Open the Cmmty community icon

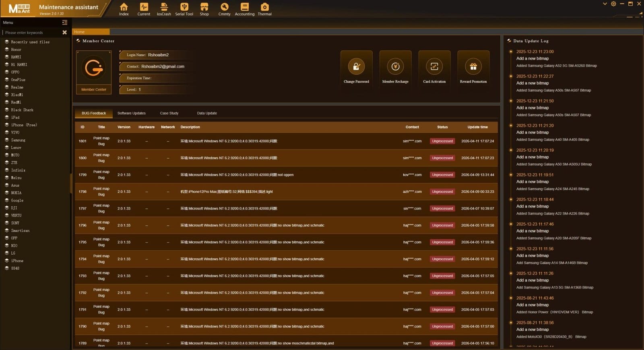point(224,9)
